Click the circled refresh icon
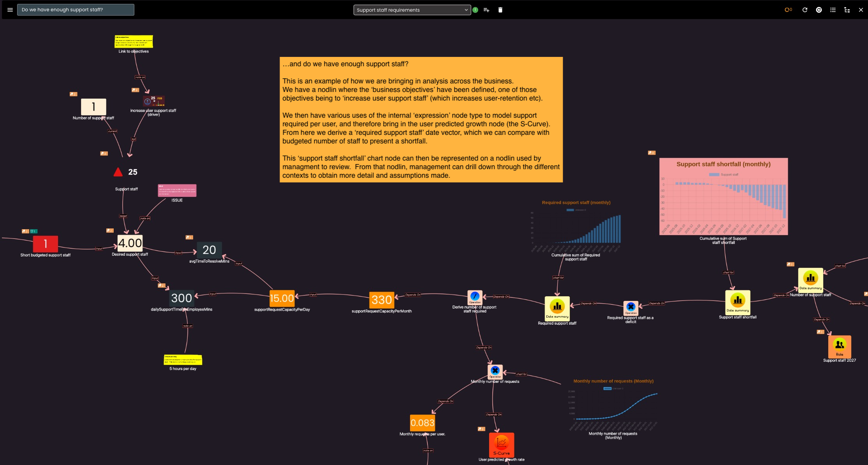 (819, 10)
